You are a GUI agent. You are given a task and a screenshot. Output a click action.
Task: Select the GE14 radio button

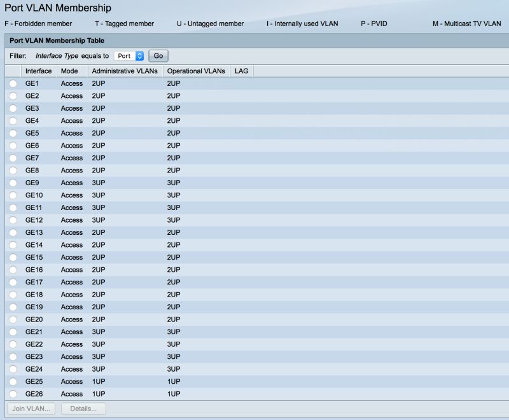click(13, 245)
